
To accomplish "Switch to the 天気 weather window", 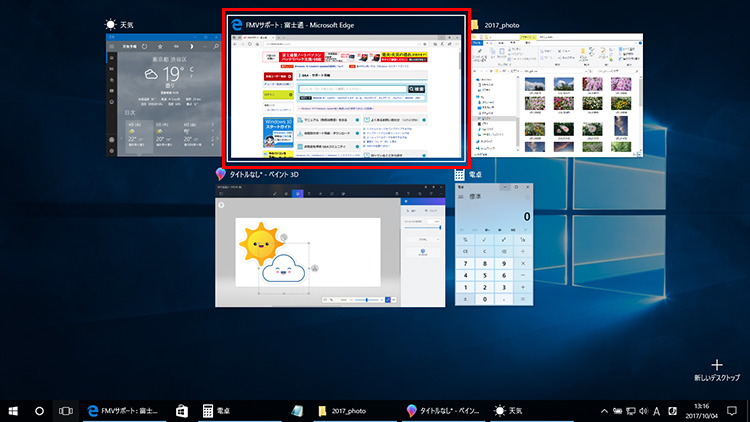I will (162, 95).
